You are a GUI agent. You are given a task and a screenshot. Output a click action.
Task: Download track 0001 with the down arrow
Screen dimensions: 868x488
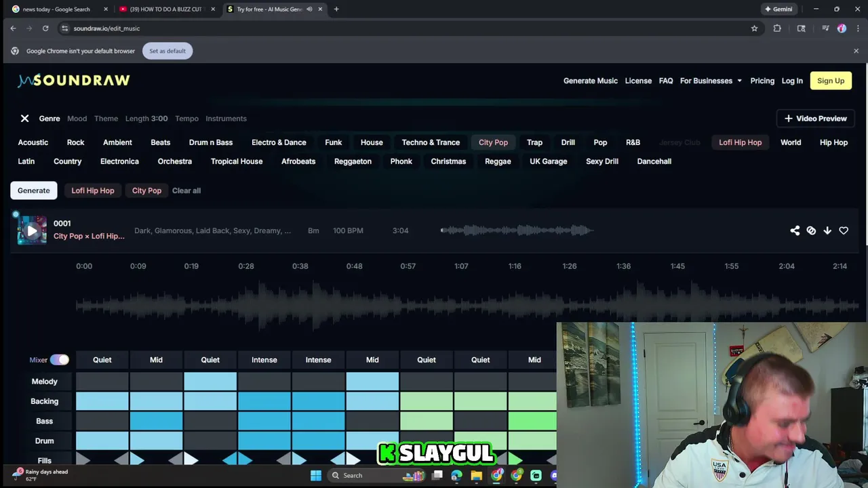827,230
